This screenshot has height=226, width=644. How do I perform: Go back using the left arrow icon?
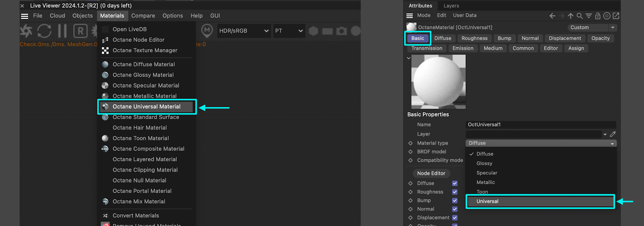(x=552, y=16)
